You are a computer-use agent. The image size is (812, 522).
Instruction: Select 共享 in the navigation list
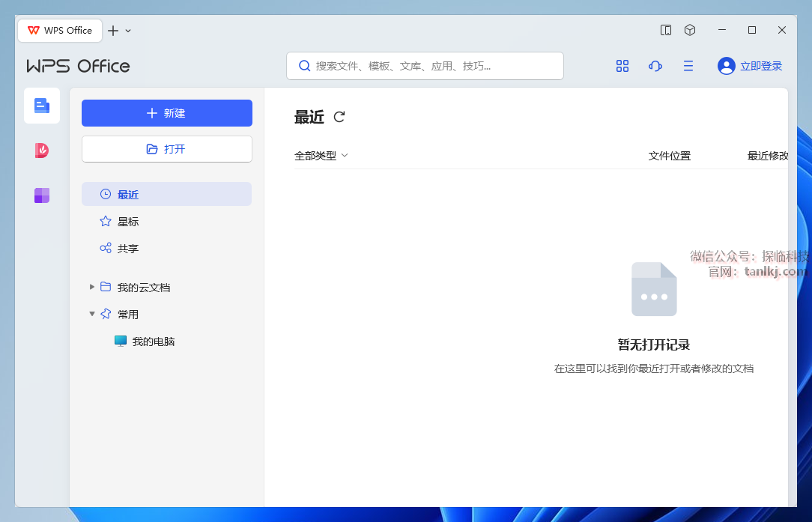pyautogui.click(x=128, y=249)
